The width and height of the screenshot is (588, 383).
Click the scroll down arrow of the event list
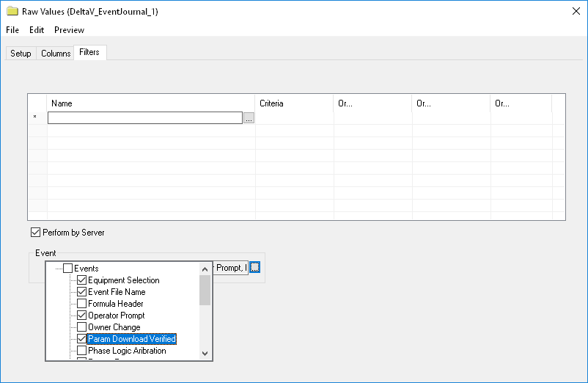coord(205,354)
